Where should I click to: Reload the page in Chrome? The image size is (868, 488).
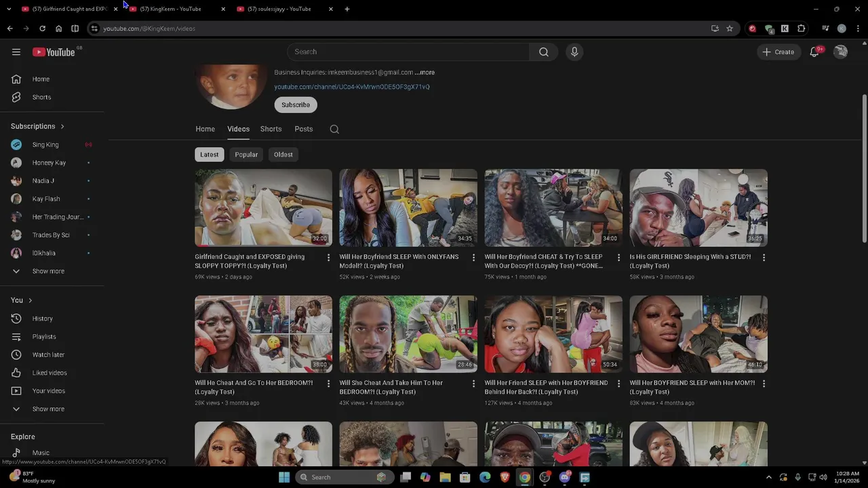pyautogui.click(x=42, y=28)
